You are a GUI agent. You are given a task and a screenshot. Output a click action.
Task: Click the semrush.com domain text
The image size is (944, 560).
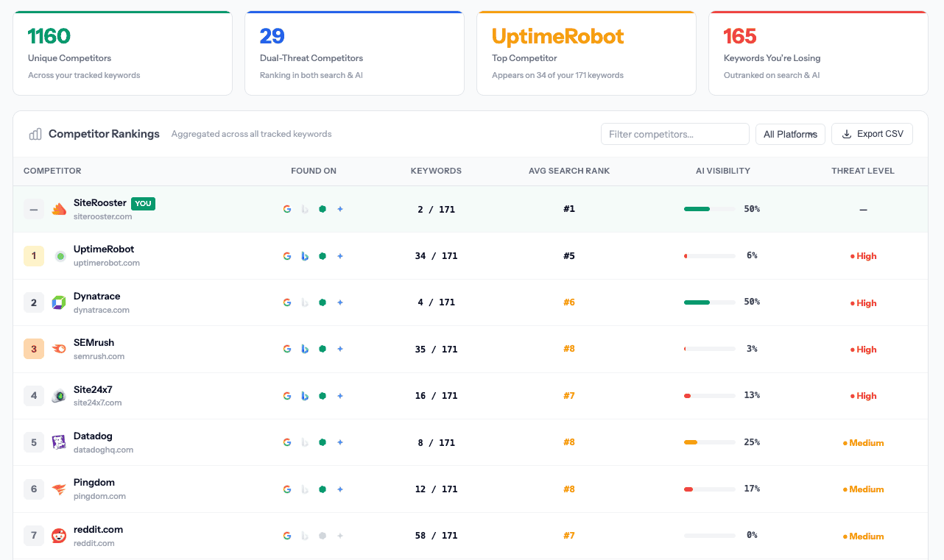99,356
